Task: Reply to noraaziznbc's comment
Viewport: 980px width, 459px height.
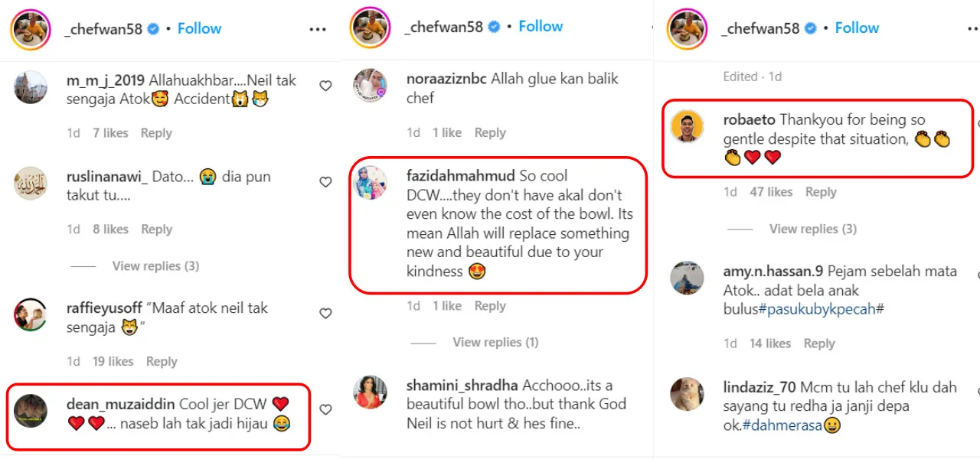Action: click(x=490, y=132)
